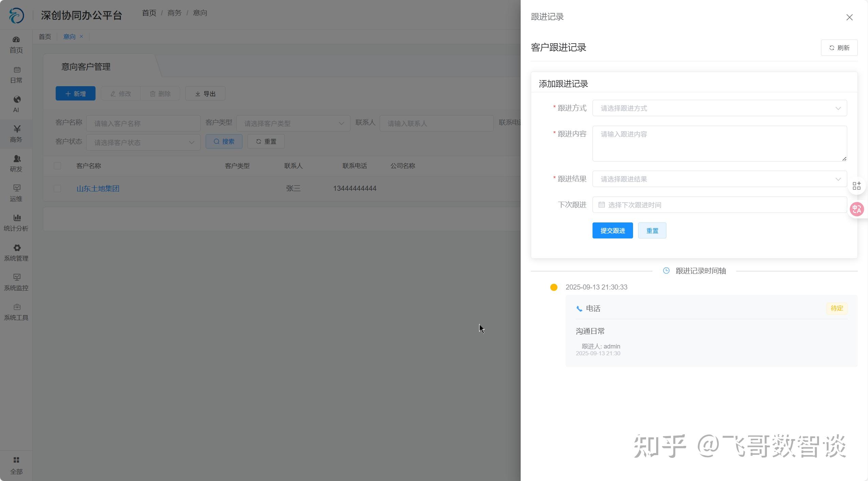Image resolution: width=868 pixels, height=481 pixels.
Task: Open the 下次跟进 date picker field
Action: pyautogui.click(x=719, y=205)
